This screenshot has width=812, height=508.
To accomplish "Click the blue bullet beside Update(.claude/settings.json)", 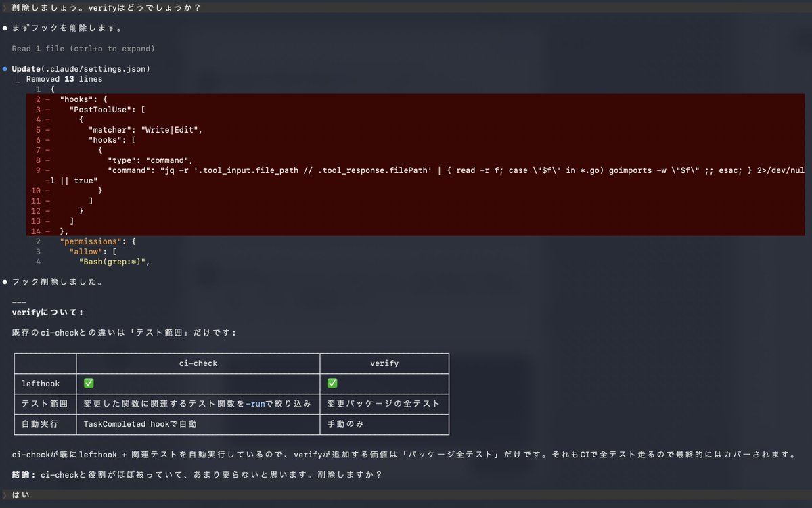I will pos(5,69).
